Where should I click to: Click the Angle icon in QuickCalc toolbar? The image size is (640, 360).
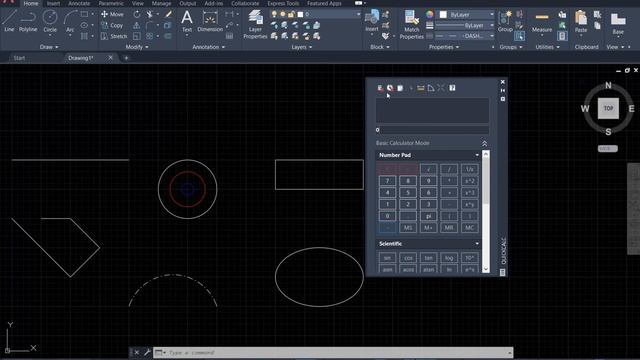click(431, 88)
